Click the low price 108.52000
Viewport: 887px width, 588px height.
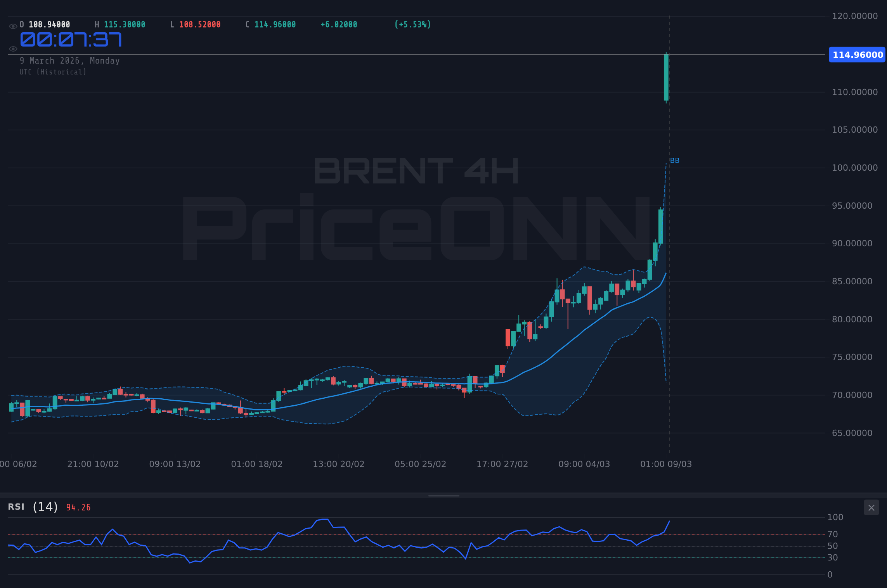200,24
